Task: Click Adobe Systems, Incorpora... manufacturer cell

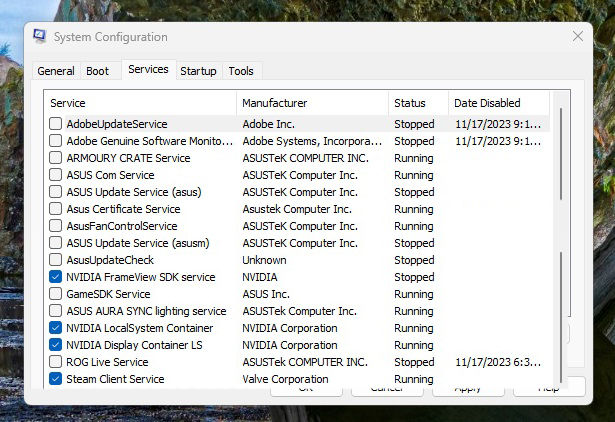Action: (312, 141)
